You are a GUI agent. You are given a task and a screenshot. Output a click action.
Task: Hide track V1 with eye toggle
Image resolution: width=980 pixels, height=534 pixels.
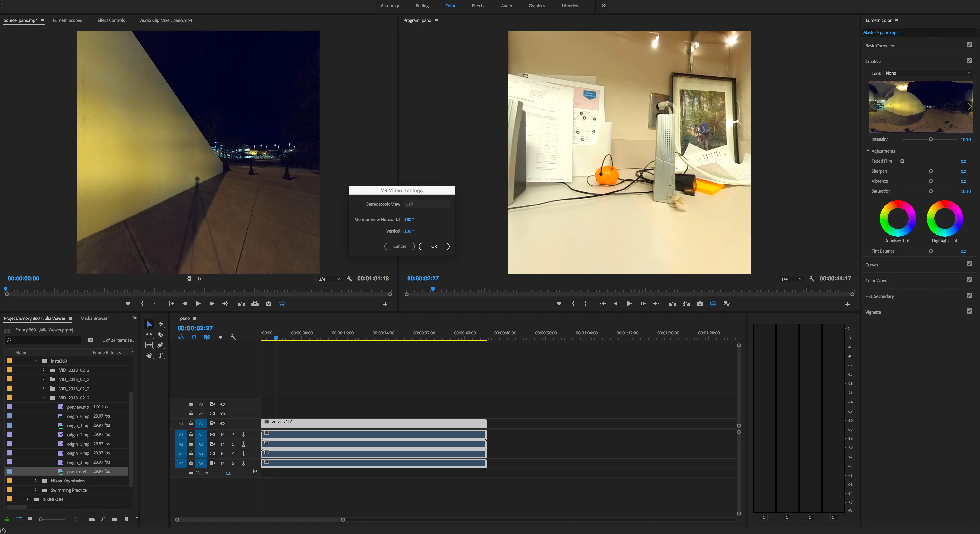tap(223, 423)
